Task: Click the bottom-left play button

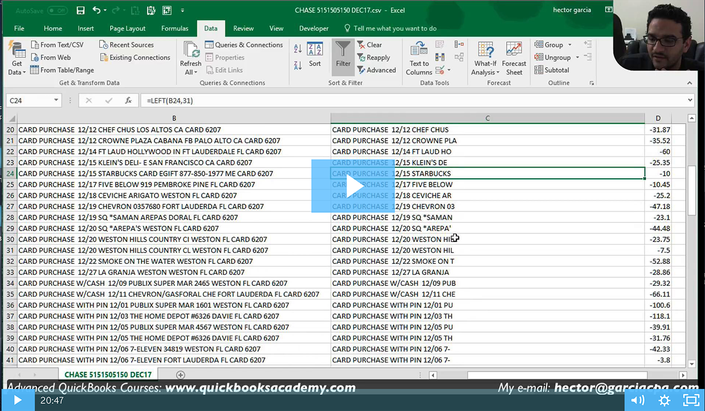Action: (x=18, y=400)
